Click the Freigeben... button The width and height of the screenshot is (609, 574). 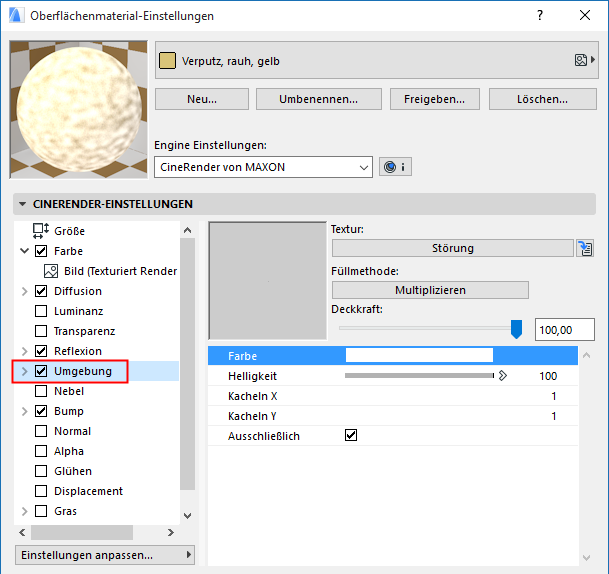tap(435, 99)
